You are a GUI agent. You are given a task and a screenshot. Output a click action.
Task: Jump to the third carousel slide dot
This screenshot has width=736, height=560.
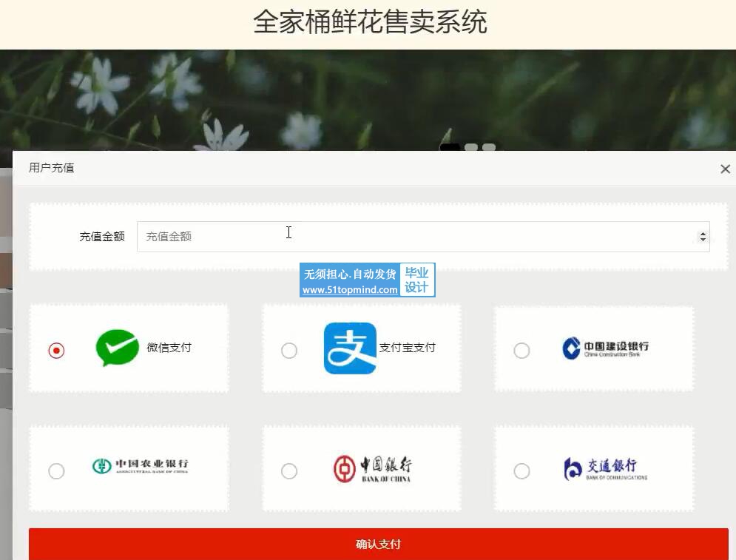pos(489,147)
